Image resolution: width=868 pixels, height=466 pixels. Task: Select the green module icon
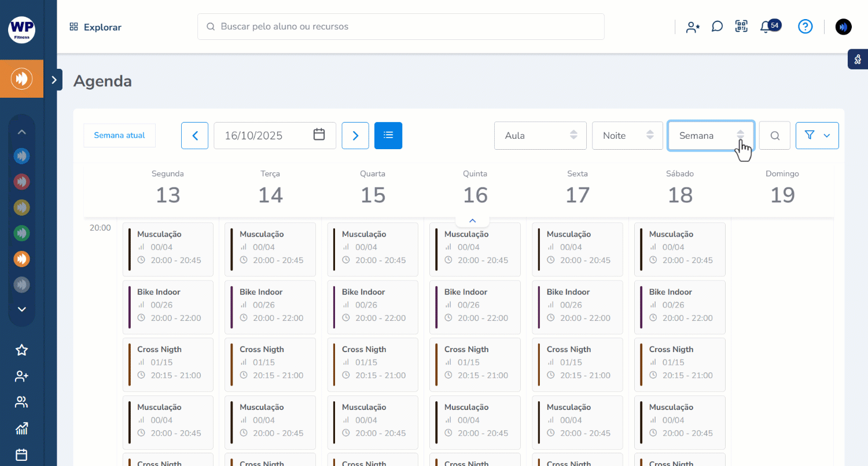point(21,233)
